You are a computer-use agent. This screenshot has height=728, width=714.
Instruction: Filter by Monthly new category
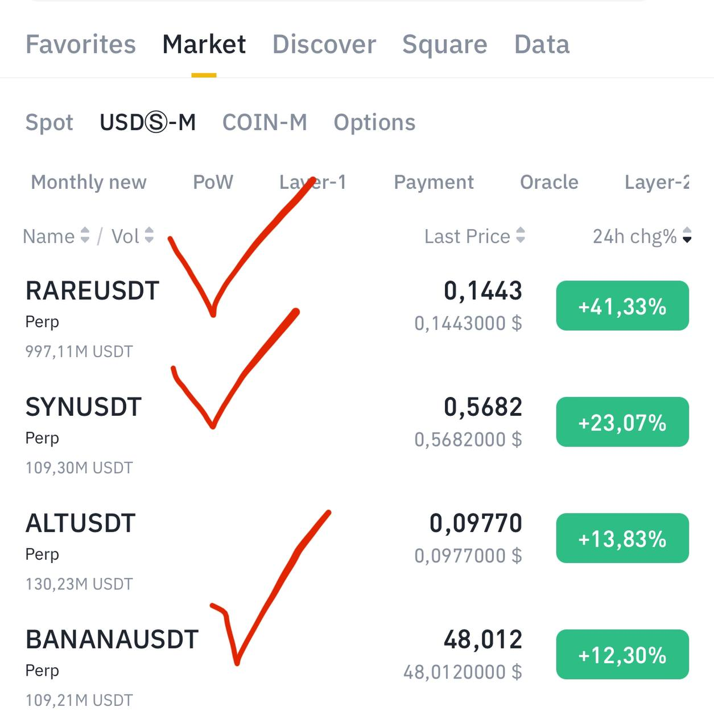click(89, 182)
